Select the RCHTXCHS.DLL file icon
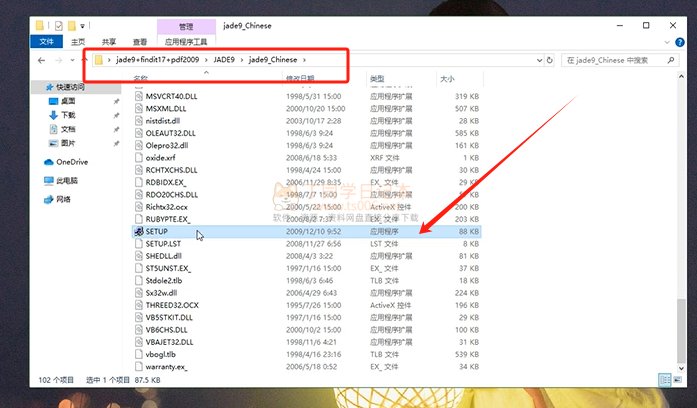The height and width of the screenshot is (408, 697). click(x=139, y=170)
